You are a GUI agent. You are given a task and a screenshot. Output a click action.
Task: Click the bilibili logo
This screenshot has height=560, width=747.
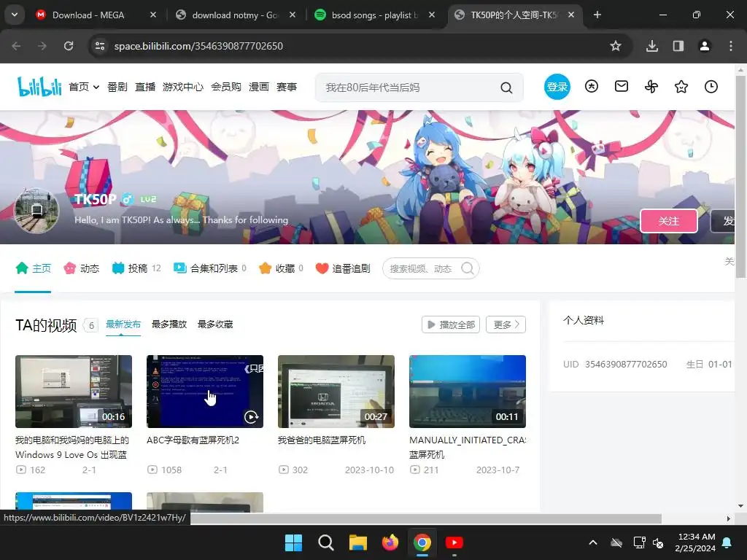(x=39, y=86)
